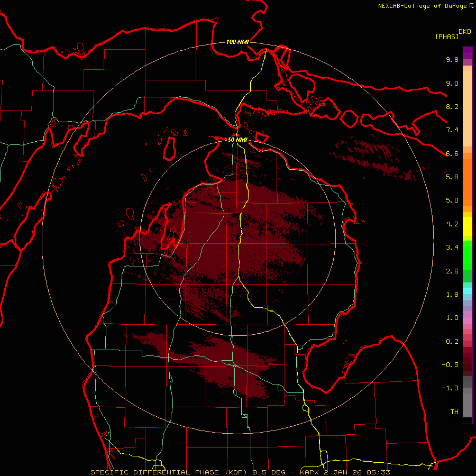This screenshot has height=476, width=476.
Task: Click the 5.0 legend value
Action: [452, 200]
